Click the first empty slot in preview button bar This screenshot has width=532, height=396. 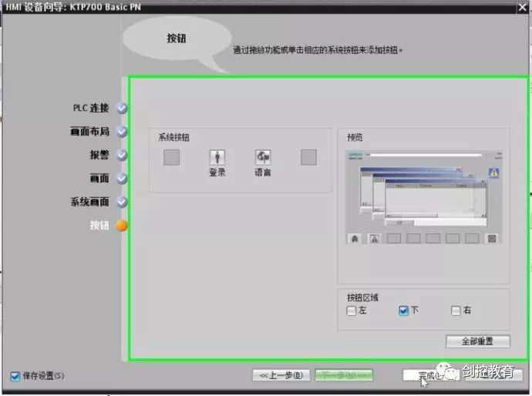393,239
